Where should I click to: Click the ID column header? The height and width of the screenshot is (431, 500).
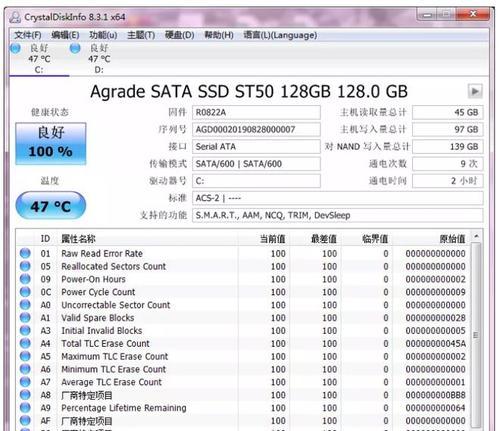click(45, 239)
